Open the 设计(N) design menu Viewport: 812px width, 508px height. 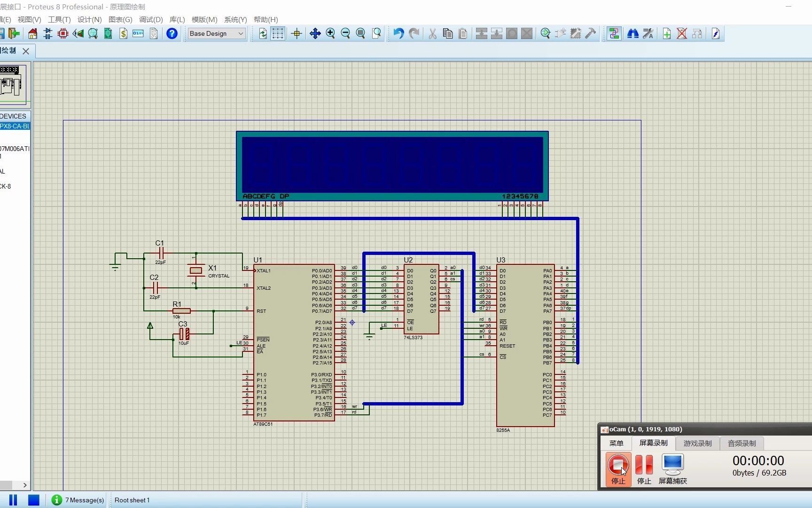[x=89, y=19]
